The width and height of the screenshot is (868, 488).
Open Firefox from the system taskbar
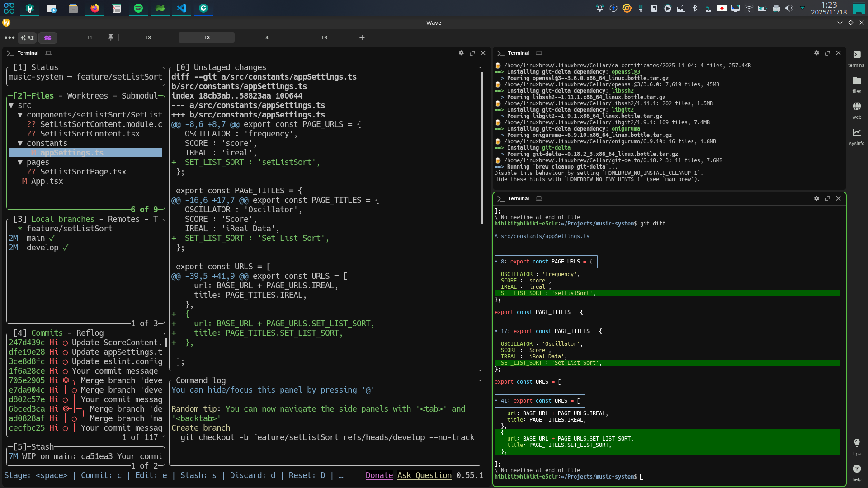click(x=94, y=8)
